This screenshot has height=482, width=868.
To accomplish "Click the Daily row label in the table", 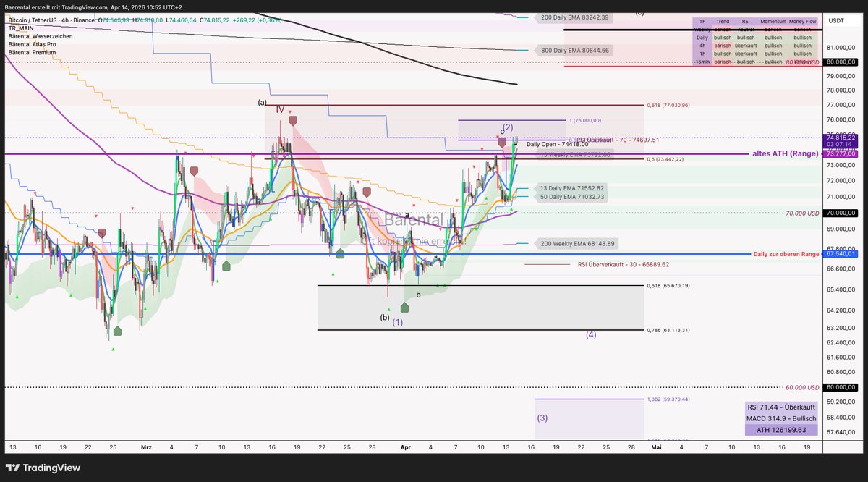I will 702,37.
